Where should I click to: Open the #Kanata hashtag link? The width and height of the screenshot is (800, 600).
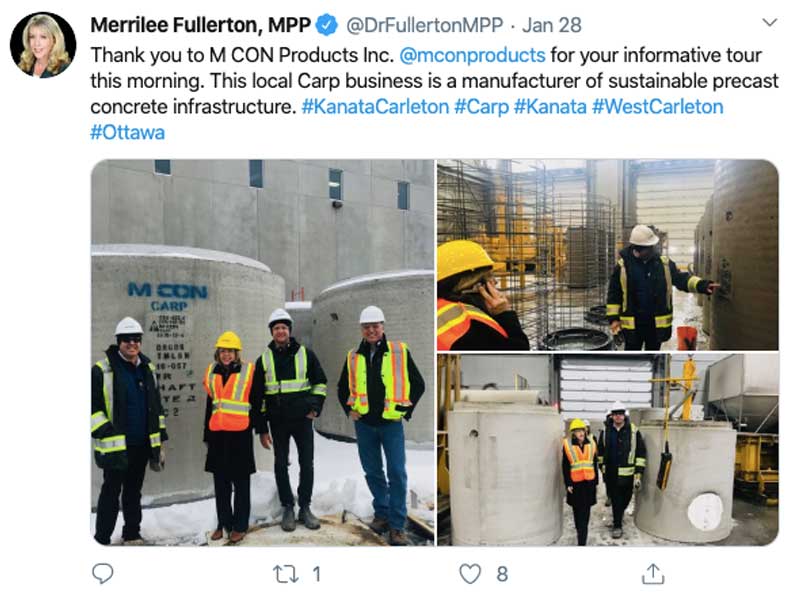point(550,107)
